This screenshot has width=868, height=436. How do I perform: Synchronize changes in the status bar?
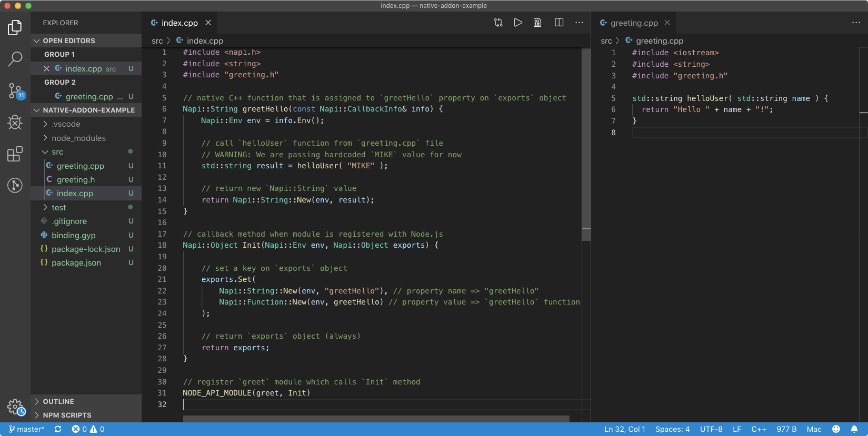point(58,429)
